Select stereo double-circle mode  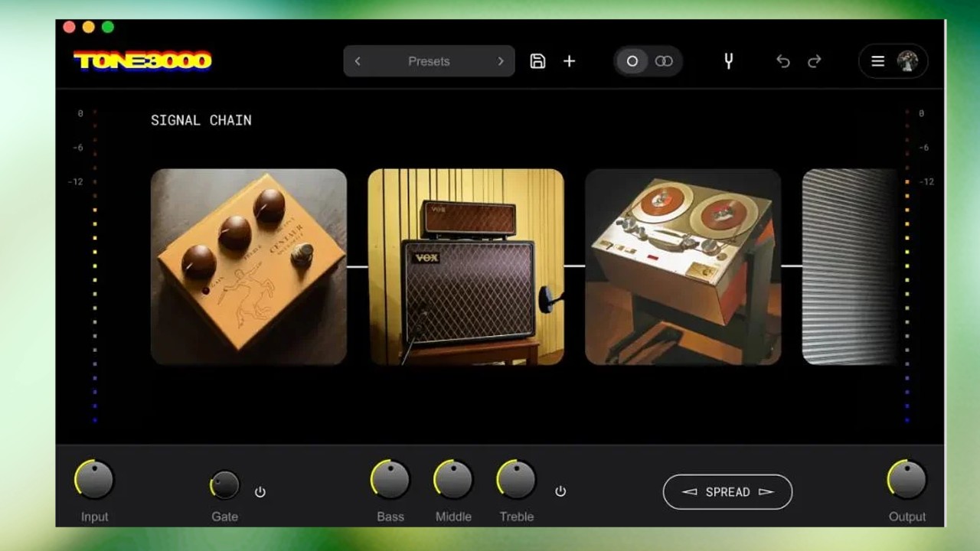664,61
